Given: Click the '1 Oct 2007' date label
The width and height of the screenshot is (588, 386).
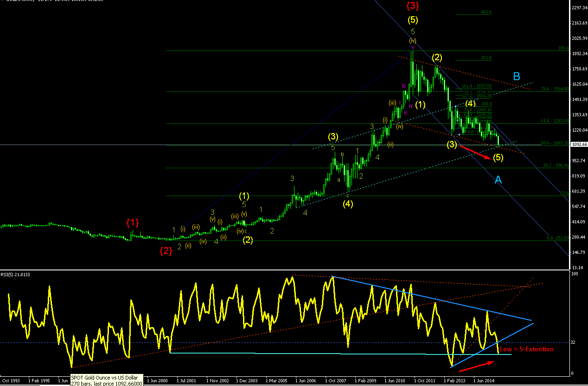Looking at the screenshot, I should (336, 380).
